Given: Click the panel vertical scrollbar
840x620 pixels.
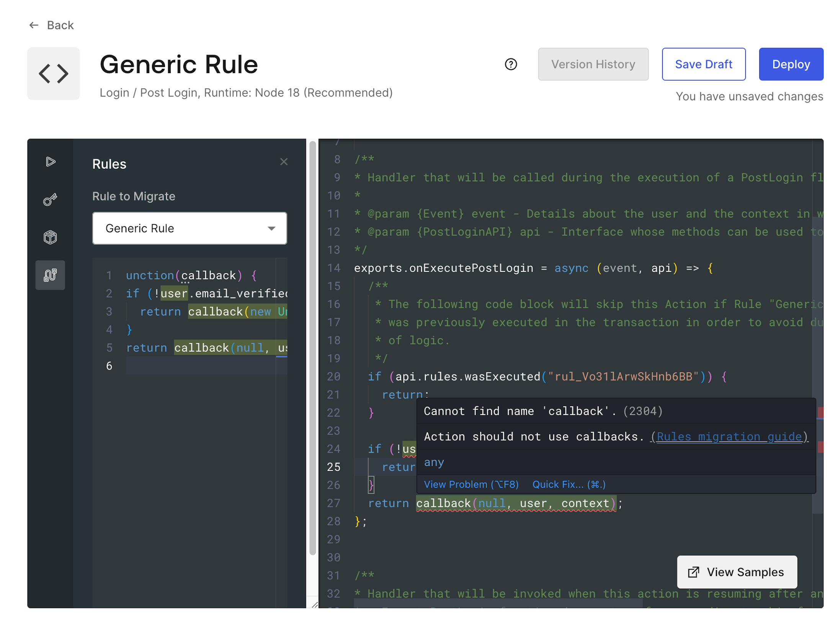Looking at the screenshot, I should click(312, 344).
